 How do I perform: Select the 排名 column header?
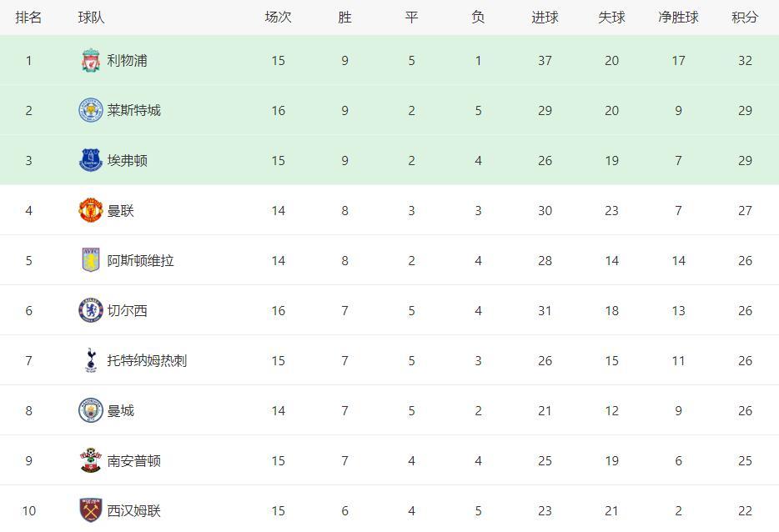[x=28, y=18]
